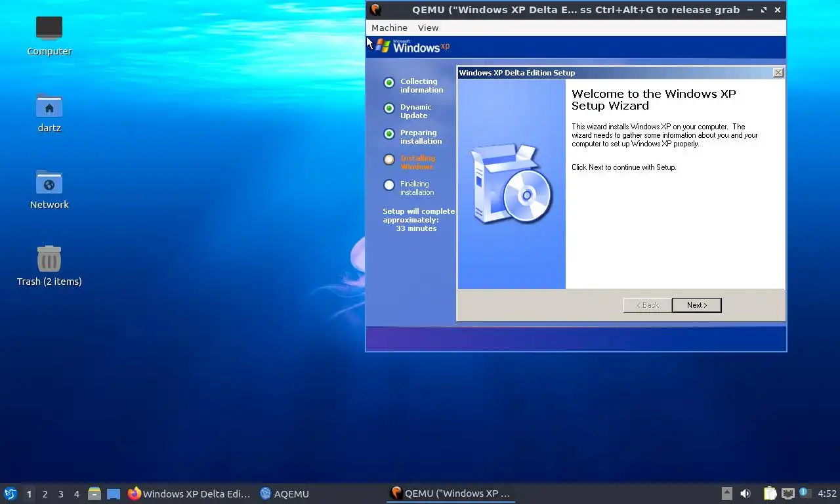The image size is (840, 504).
Task: Open the LXQt application menu launcher
Action: 10,493
